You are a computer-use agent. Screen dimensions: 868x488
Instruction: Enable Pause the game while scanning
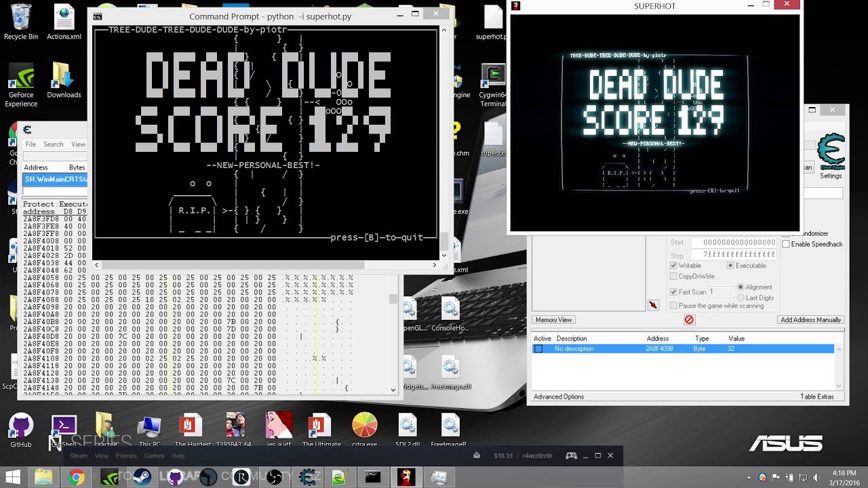(x=673, y=306)
